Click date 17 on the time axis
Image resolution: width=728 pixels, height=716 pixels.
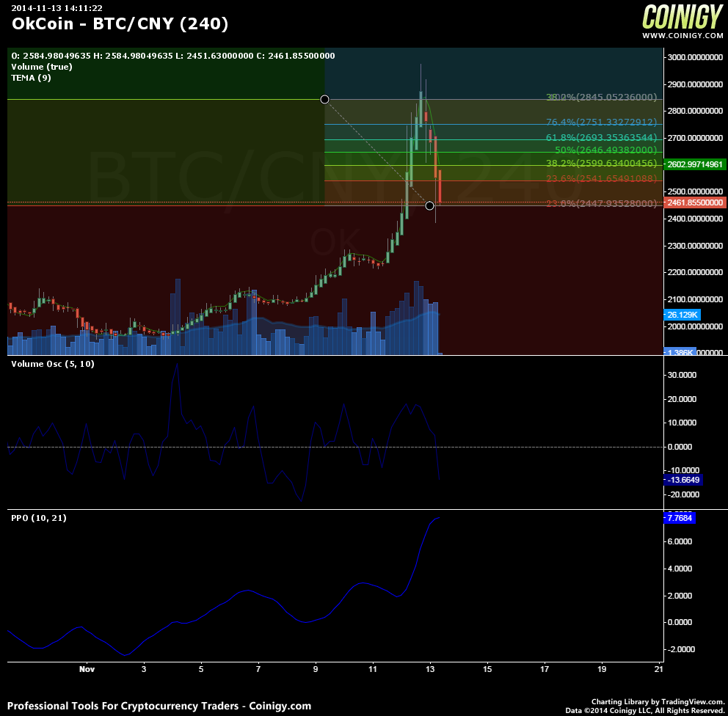pyautogui.click(x=545, y=669)
